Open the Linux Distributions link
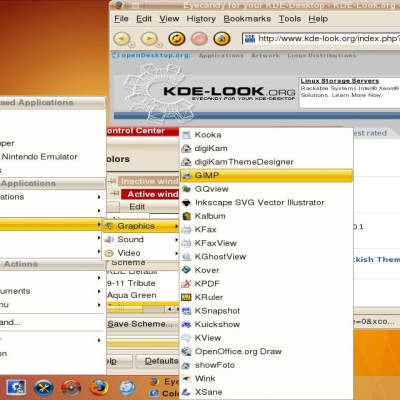This screenshot has width=400, height=400. 322,55
